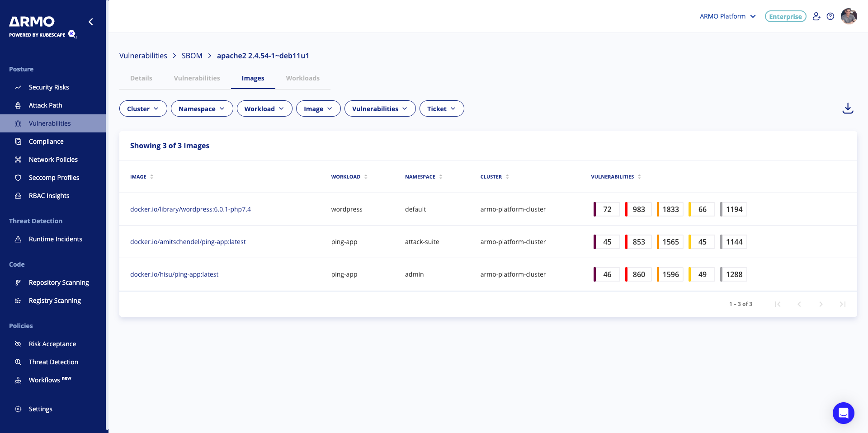Screen dimensions: 868x433
Task: Open the Namespace filter dropdown
Action: pos(202,108)
